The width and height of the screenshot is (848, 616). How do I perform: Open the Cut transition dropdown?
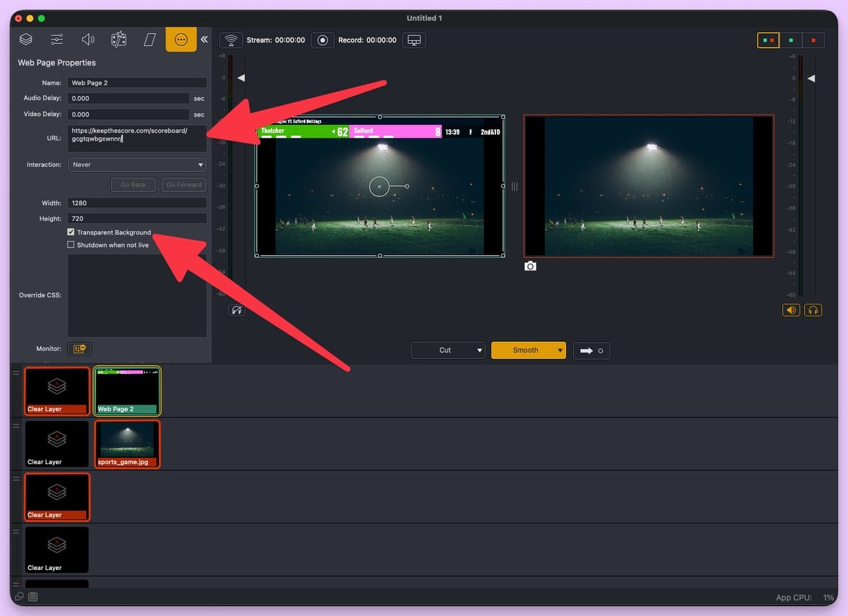[448, 350]
